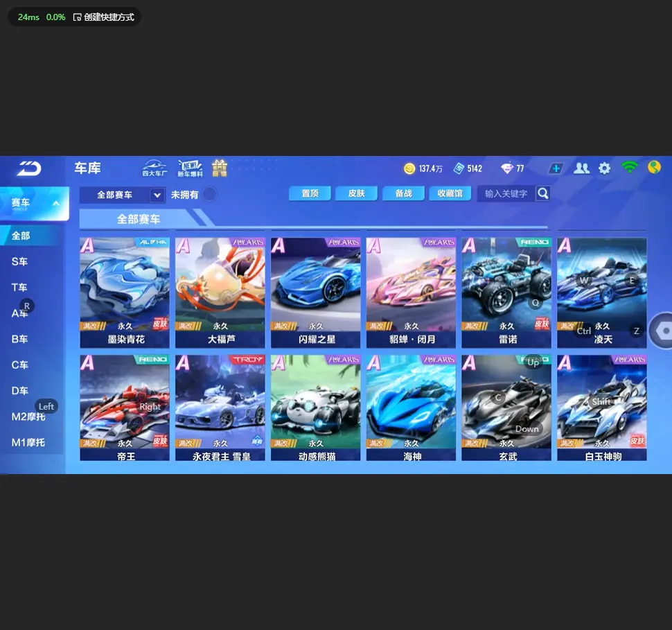
Task: Open the settings gear icon
Action: (x=604, y=168)
